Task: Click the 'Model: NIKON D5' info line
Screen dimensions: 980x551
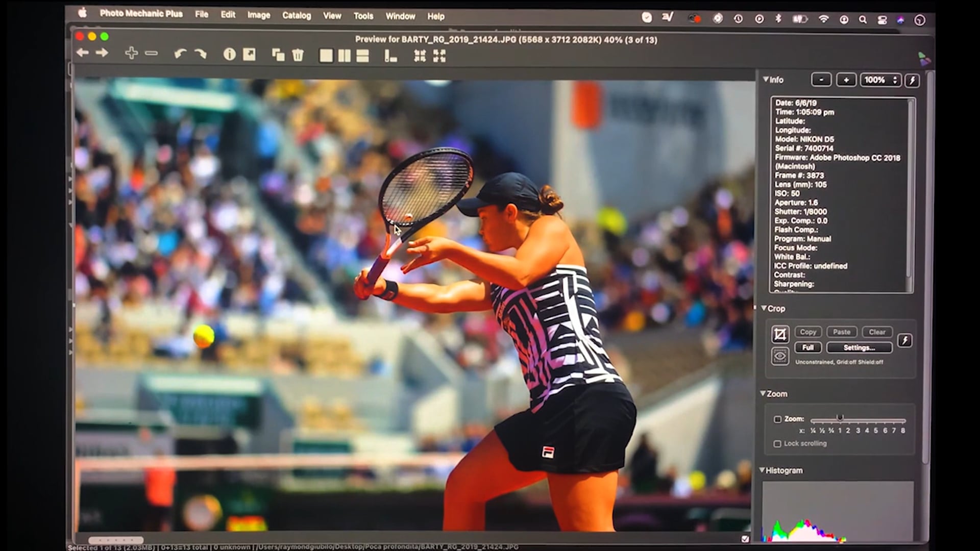Action: click(804, 139)
